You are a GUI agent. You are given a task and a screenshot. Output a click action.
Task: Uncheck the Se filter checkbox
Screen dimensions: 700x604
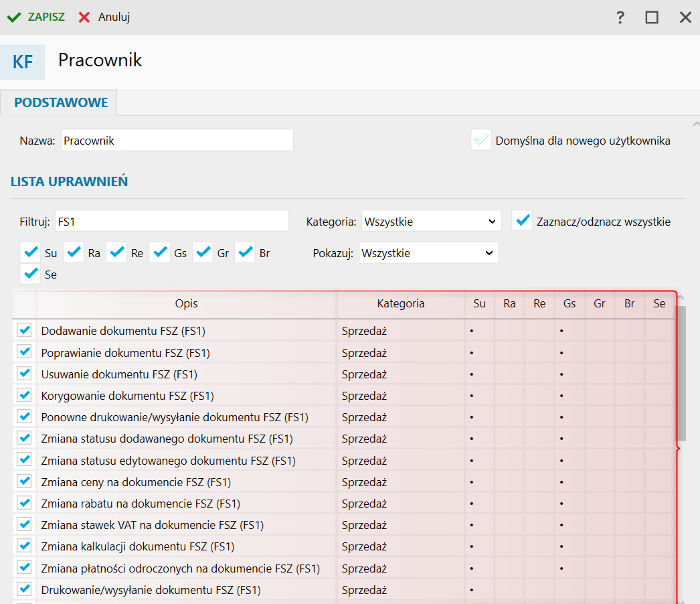pos(30,273)
